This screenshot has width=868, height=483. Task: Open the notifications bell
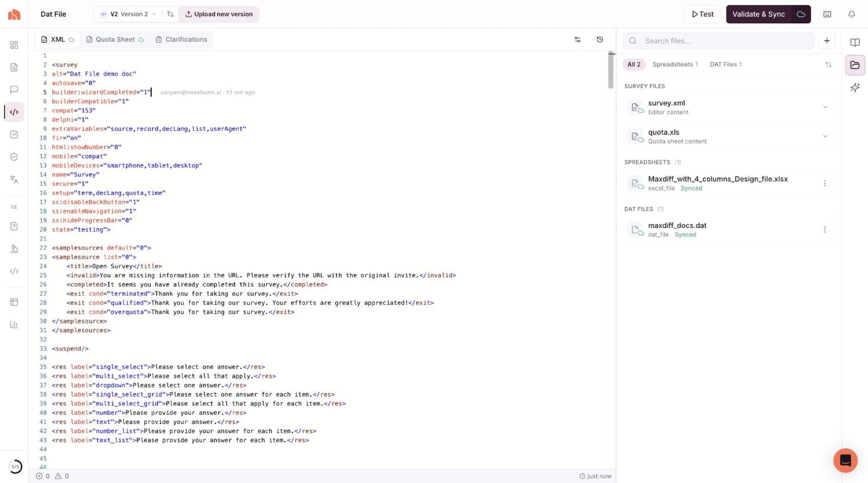click(x=852, y=14)
